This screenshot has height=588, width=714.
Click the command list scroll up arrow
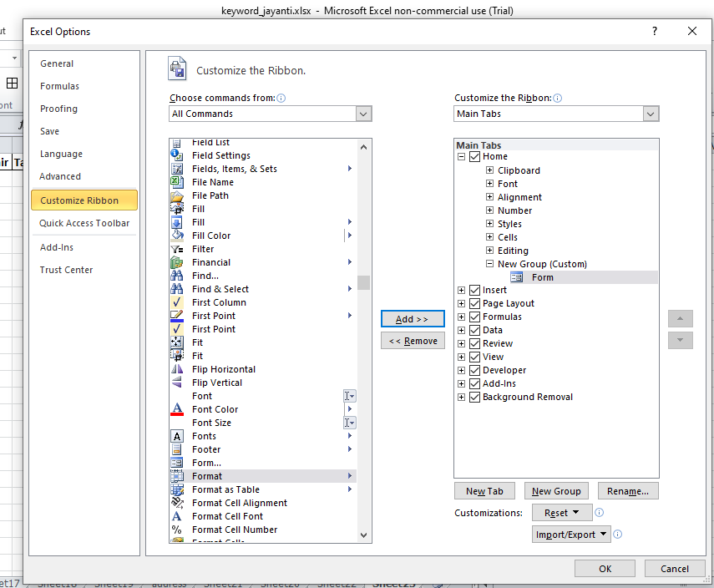click(x=363, y=147)
